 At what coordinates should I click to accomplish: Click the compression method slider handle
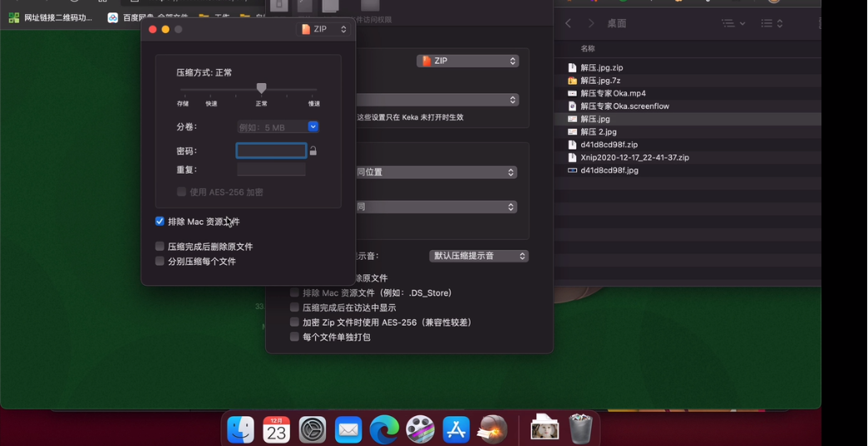(x=261, y=88)
